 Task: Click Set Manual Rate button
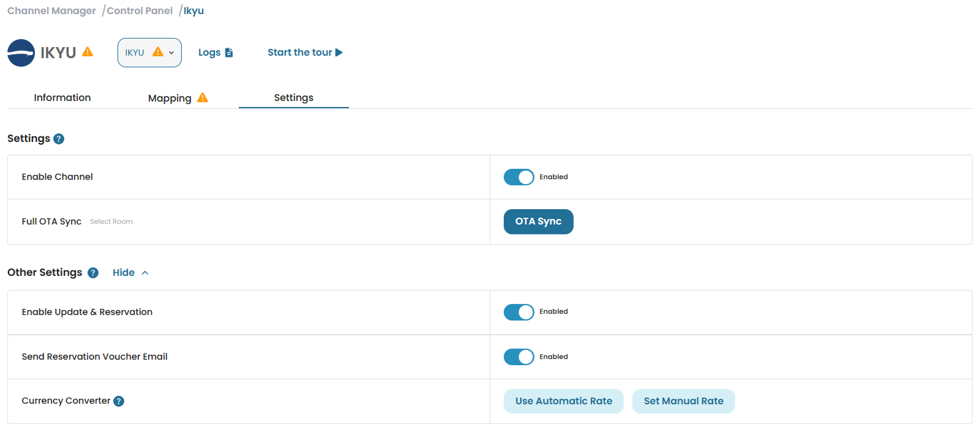683,401
